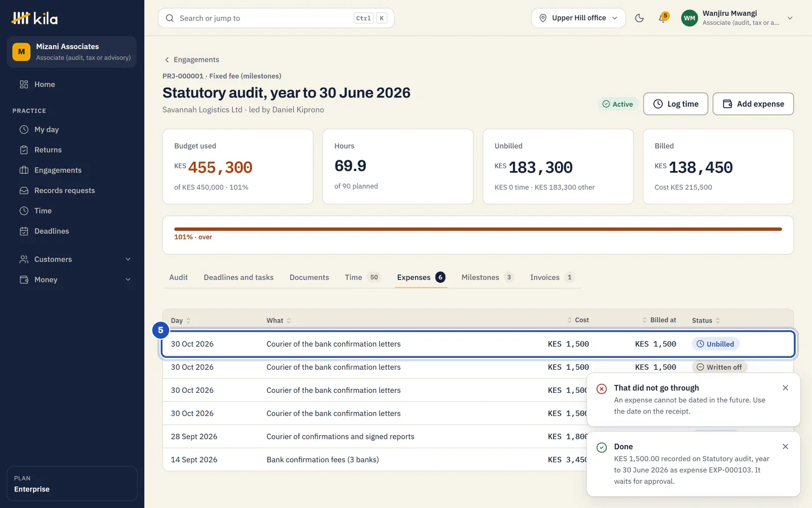Switch to the Documents tab
This screenshot has height=508, width=812.
click(x=309, y=277)
